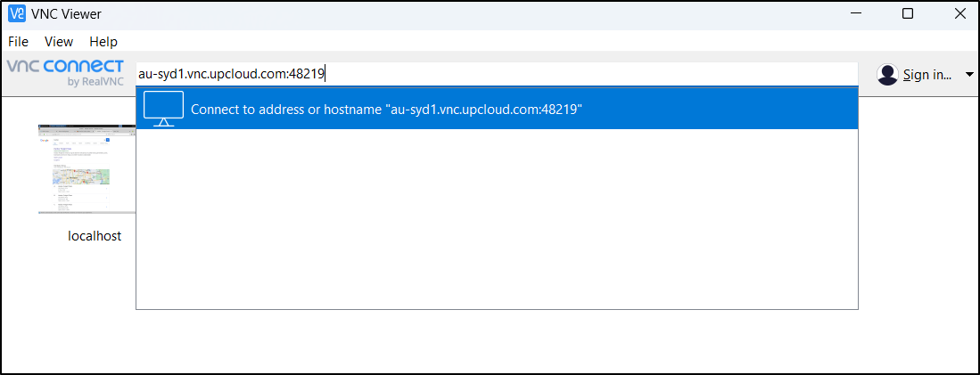Click the VNC Viewer app icon in title bar

(x=15, y=13)
